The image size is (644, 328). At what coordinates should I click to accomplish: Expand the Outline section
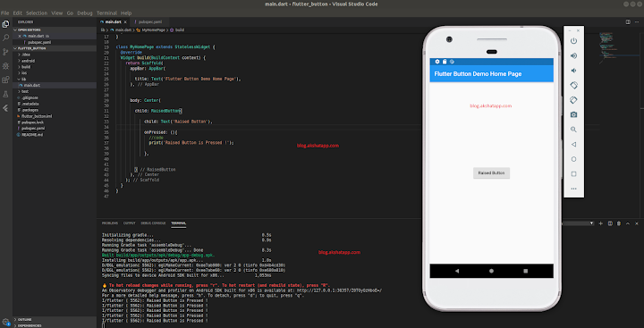(55, 319)
